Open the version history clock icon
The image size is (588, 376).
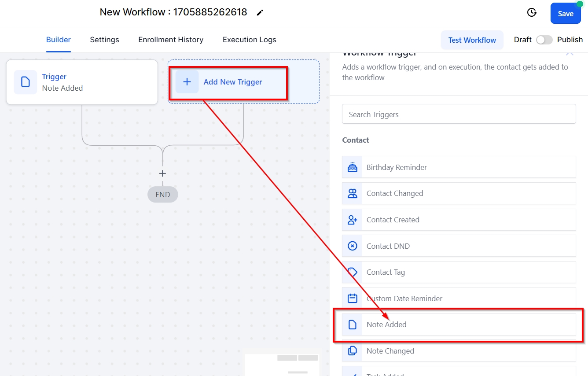(x=532, y=13)
